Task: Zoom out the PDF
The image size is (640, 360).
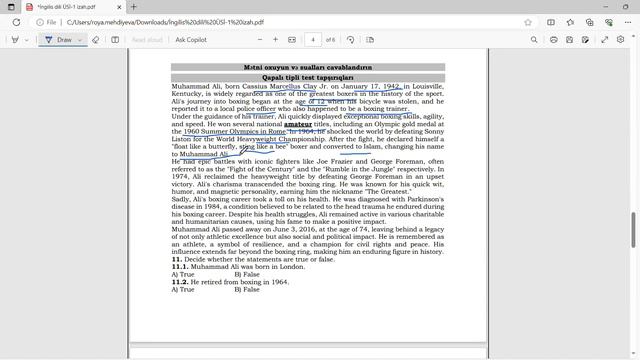Action: (260, 40)
